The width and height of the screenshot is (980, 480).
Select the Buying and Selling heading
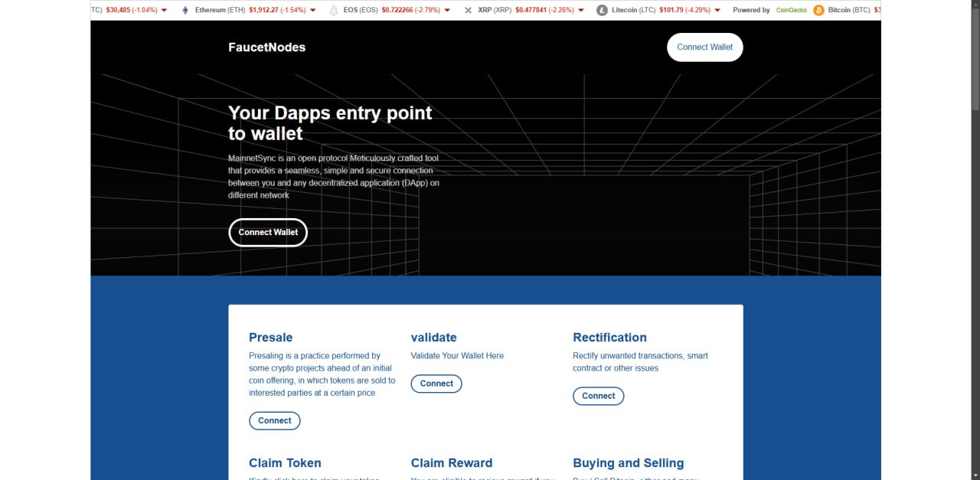[628, 463]
